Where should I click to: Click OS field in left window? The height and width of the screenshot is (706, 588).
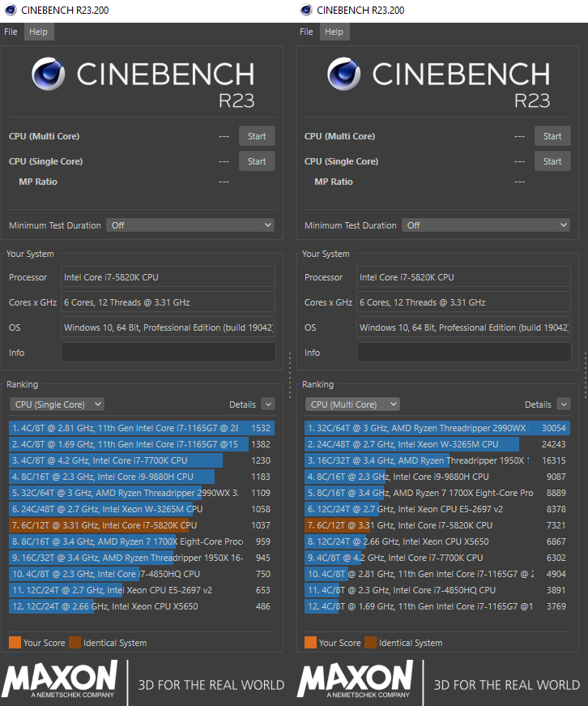click(x=168, y=327)
